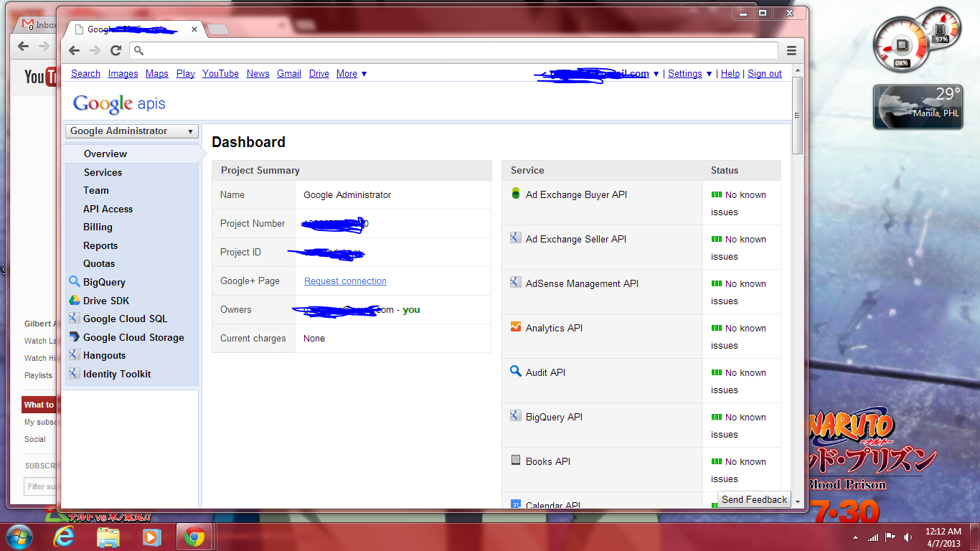Click the Google apis logo
The height and width of the screenshot is (551, 980).
click(119, 103)
